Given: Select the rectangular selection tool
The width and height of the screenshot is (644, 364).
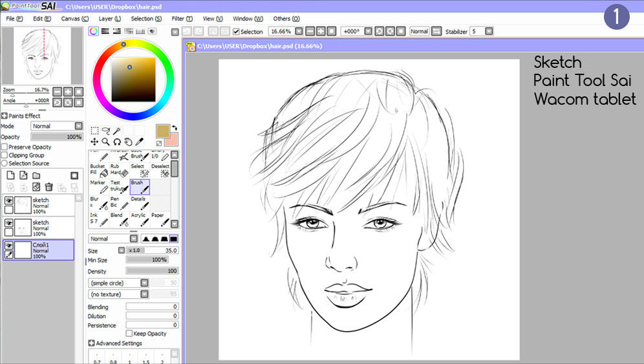Looking at the screenshot, I should click(x=94, y=131).
